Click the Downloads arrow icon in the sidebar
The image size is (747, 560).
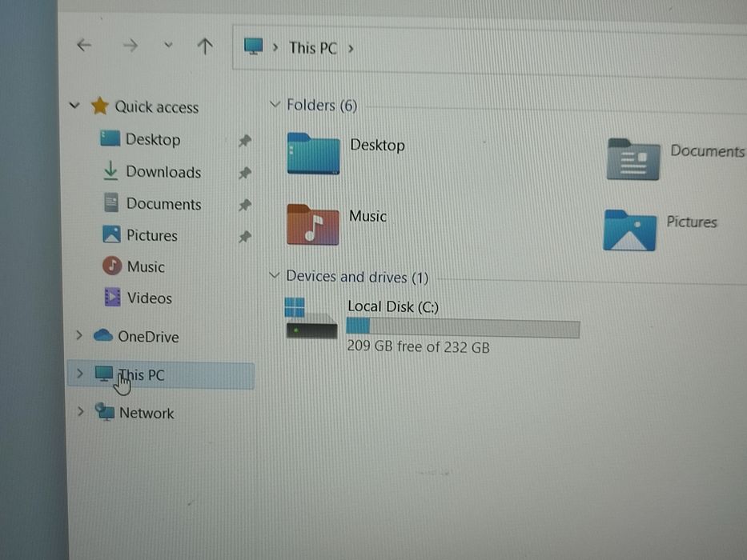pyautogui.click(x=110, y=170)
